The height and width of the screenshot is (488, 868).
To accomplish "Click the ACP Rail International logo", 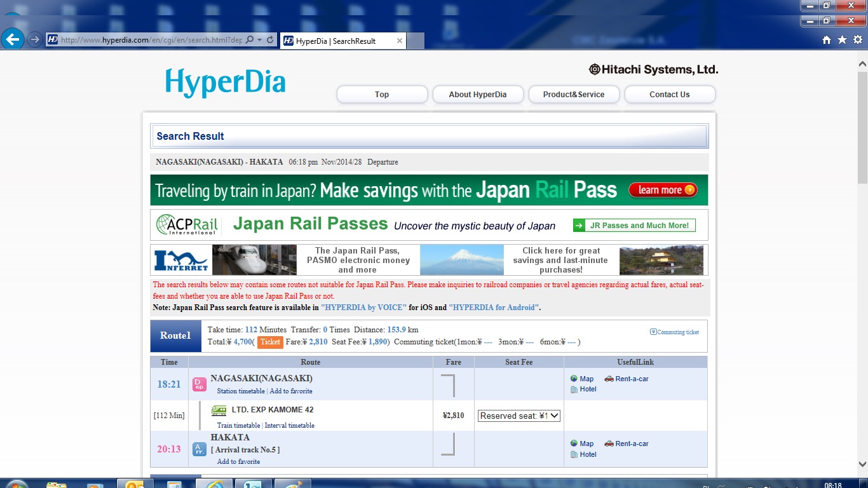I will (187, 225).
